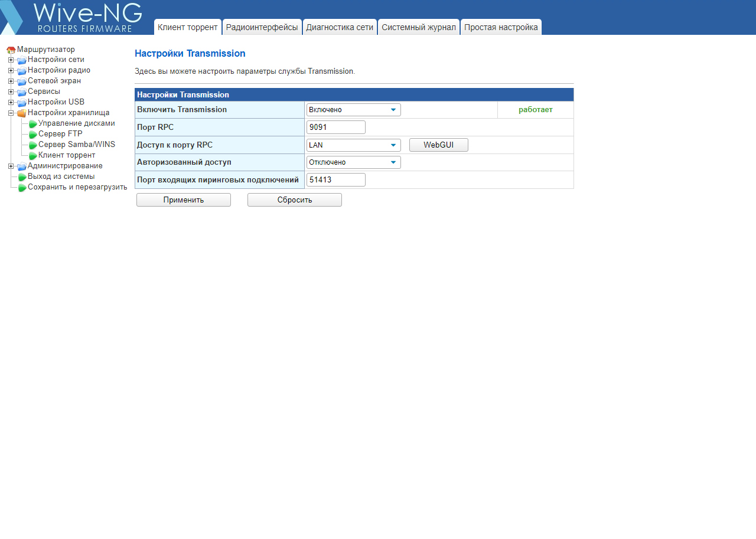756x539 pixels.
Task: Click the Доступ к порту RPC label
Action: pyautogui.click(x=175, y=145)
